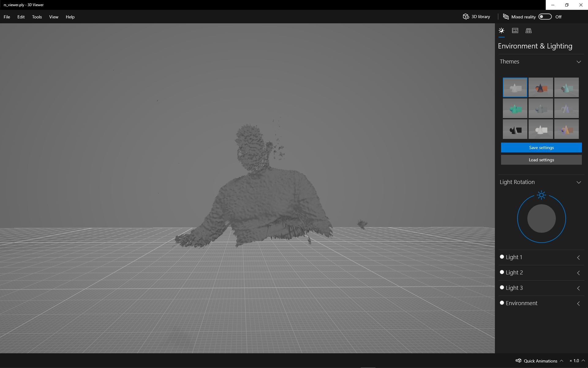This screenshot has height=368, width=588.
Task: Rotate lighting using the Light Rotation dial
Action: click(541, 218)
